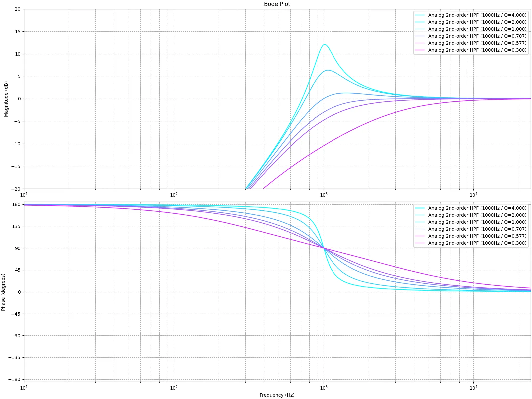
Task: Click the "Magnitude (dB)" y-axis label
Action: point(6,99)
